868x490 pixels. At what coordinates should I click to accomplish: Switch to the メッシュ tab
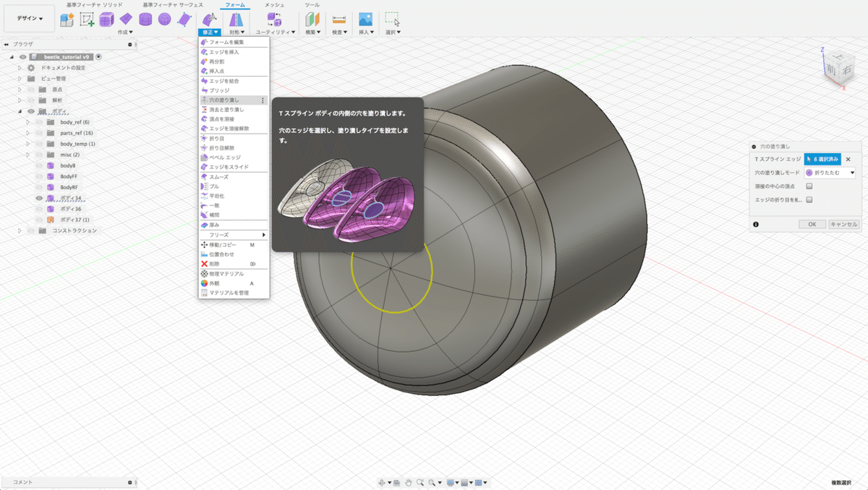[274, 4]
